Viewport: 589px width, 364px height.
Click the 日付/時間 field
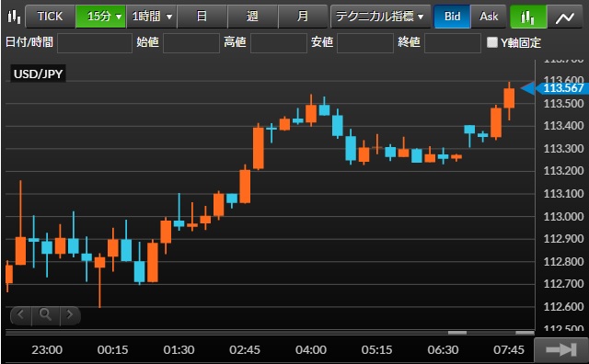[95, 43]
